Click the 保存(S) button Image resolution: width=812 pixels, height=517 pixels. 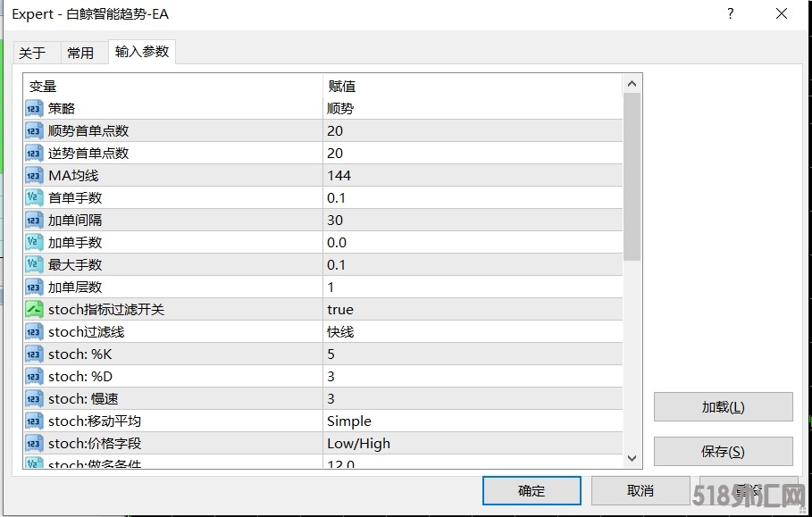(x=723, y=451)
